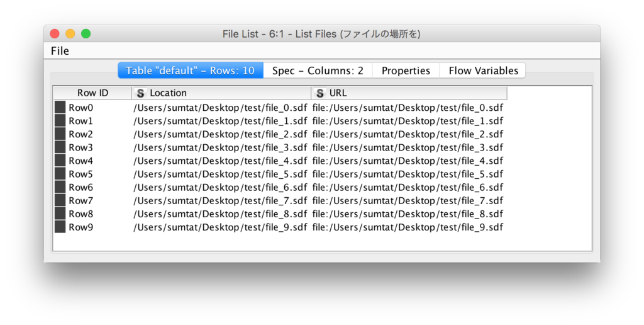Click Location cell /Users/sumtat/Desktop/test/file_9.sdf
Viewport: 644px width, 325px height.
coord(220,227)
